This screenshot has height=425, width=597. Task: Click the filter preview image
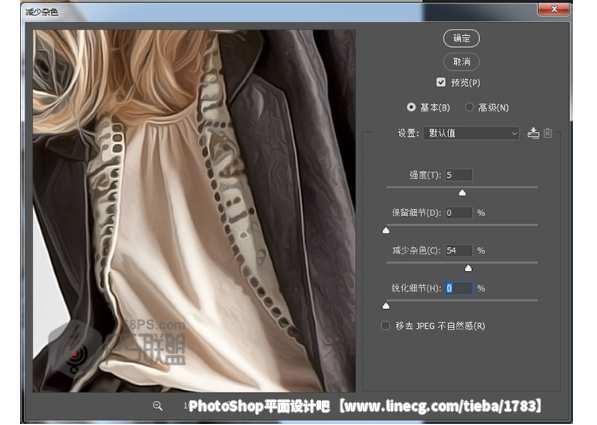tap(194, 211)
